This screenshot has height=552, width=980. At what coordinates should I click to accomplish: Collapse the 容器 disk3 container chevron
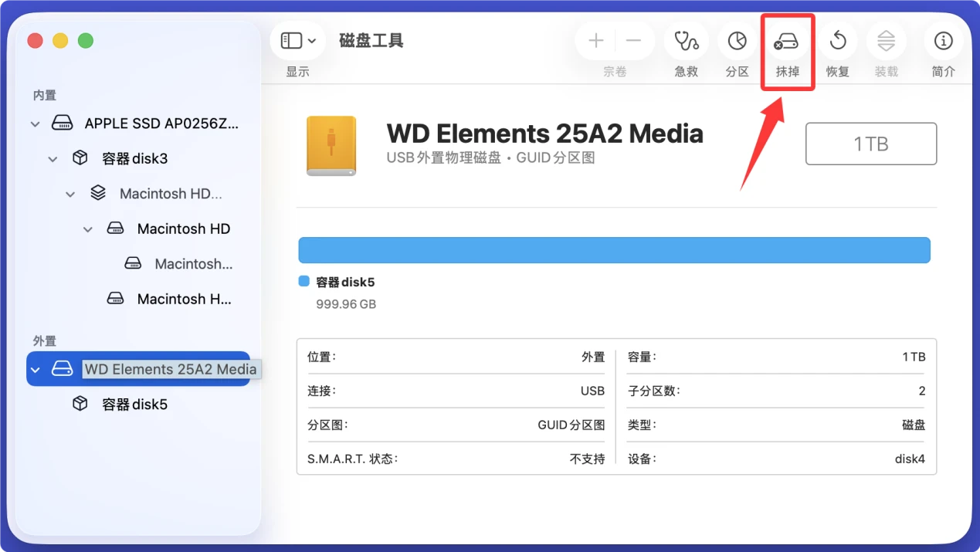pos(53,159)
